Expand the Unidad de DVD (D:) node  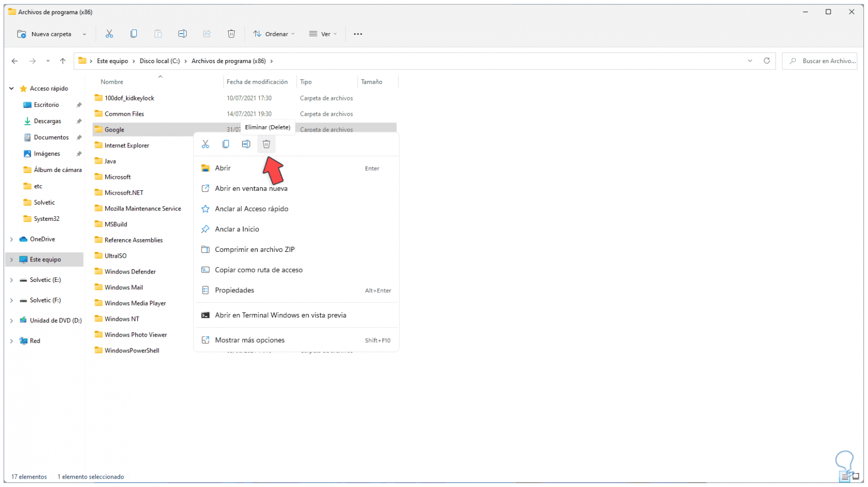point(12,320)
